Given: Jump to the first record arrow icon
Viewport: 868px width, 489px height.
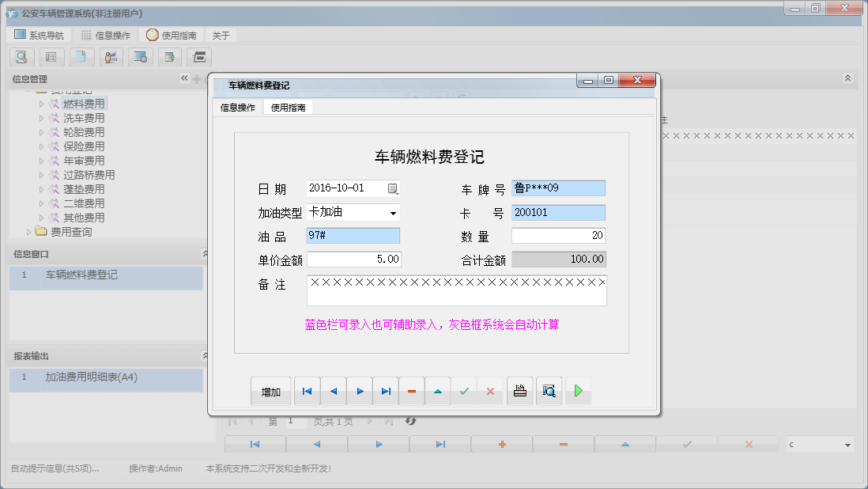Looking at the screenshot, I should (x=306, y=390).
